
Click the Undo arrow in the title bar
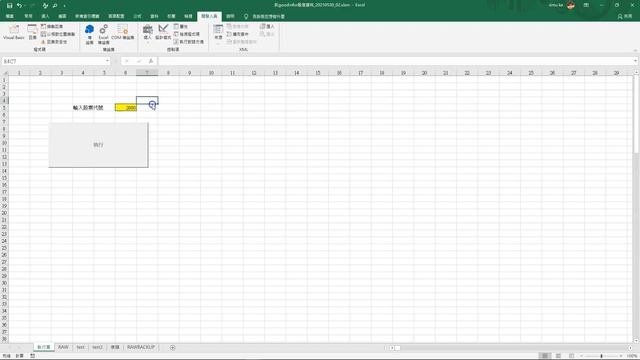[19, 5]
